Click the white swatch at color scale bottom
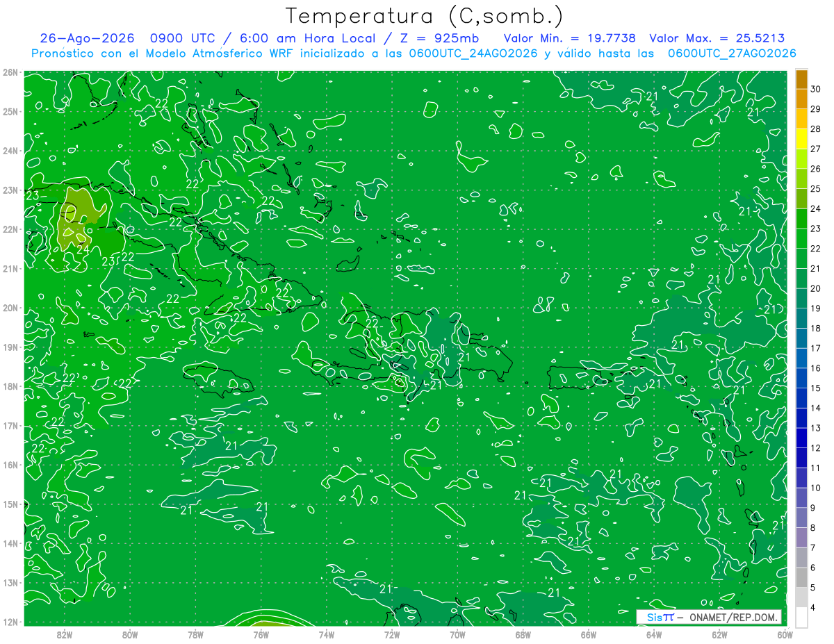Image resolution: width=834 pixels, height=644 pixels. pyautogui.click(x=801, y=617)
